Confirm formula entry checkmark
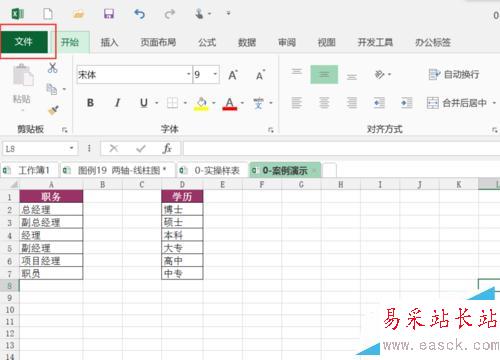Viewport: 500px width, 360px height. pyautogui.click(x=141, y=148)
